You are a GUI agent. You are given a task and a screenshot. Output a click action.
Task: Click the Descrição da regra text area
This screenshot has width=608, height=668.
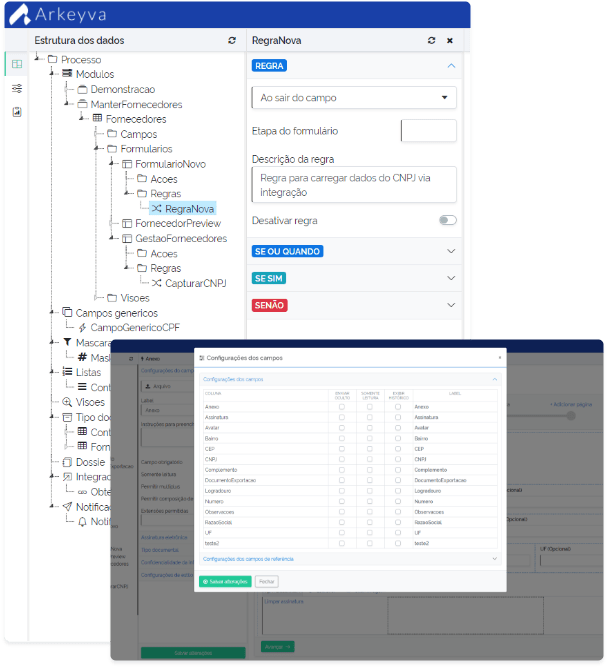tap(354, 184)
